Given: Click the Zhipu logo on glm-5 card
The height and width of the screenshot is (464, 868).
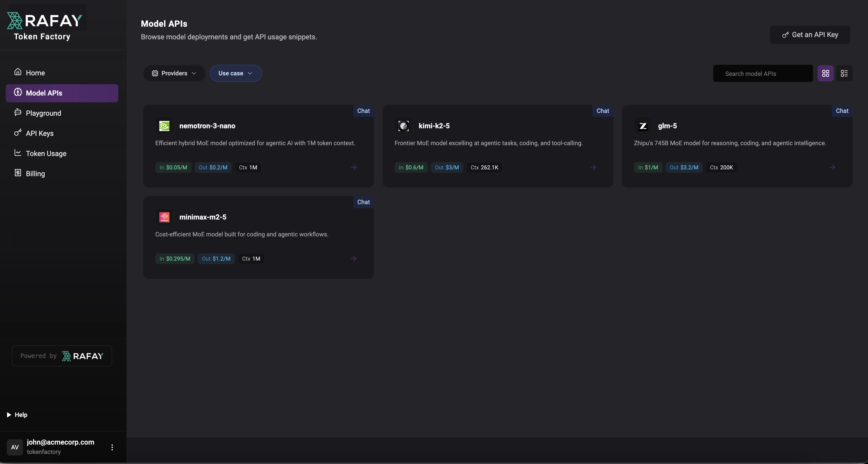Looking at the screenshot, I should tap(643, 126).
